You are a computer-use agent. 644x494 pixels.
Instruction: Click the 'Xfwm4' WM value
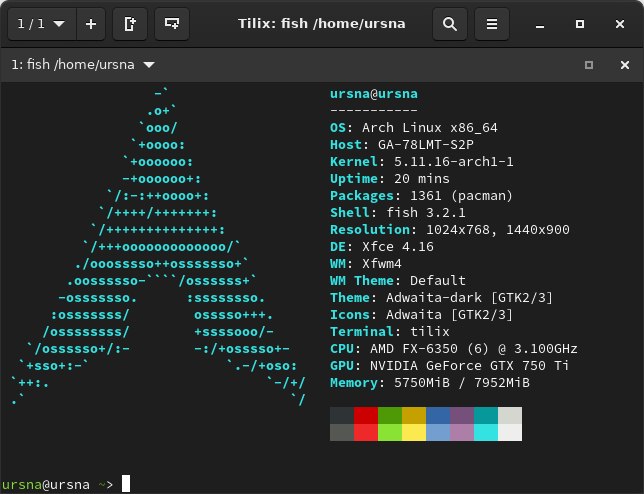(x=382, y=264)
